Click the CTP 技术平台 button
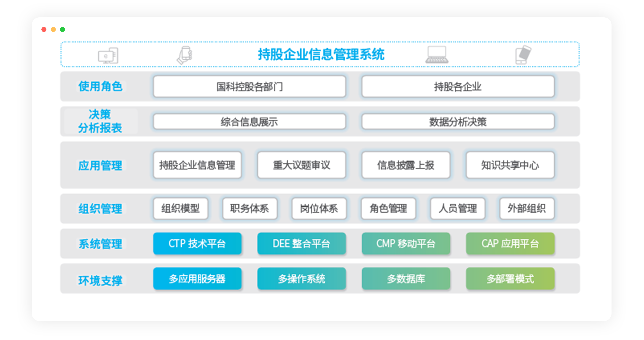Viewport: 644px width, 340px height. pyautogui.click(x=197, y=243)
